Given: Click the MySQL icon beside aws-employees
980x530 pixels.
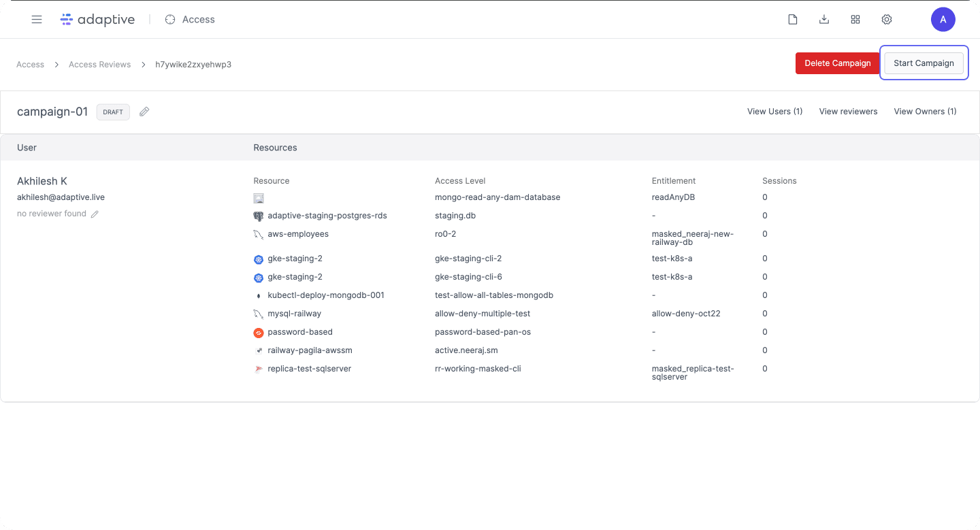Looking at the screenshot, I should pyautogui.click(x=259, y=235).
